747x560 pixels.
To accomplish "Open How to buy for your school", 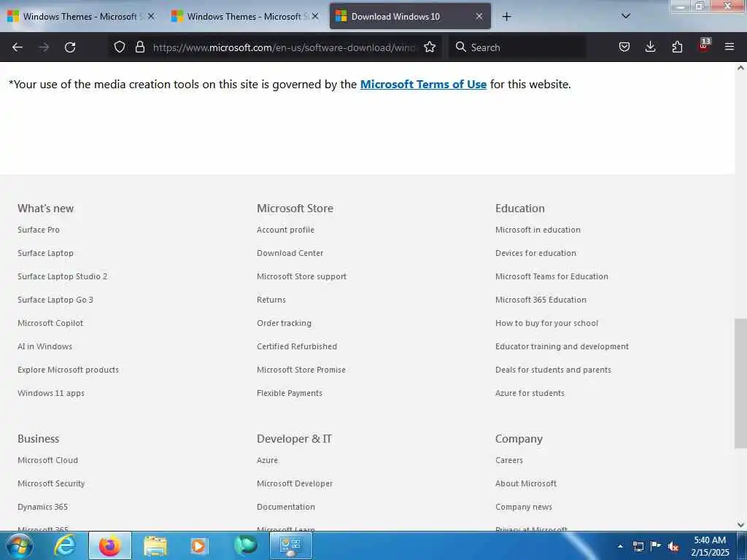I will pyautogui.click(x=546, y=323).
